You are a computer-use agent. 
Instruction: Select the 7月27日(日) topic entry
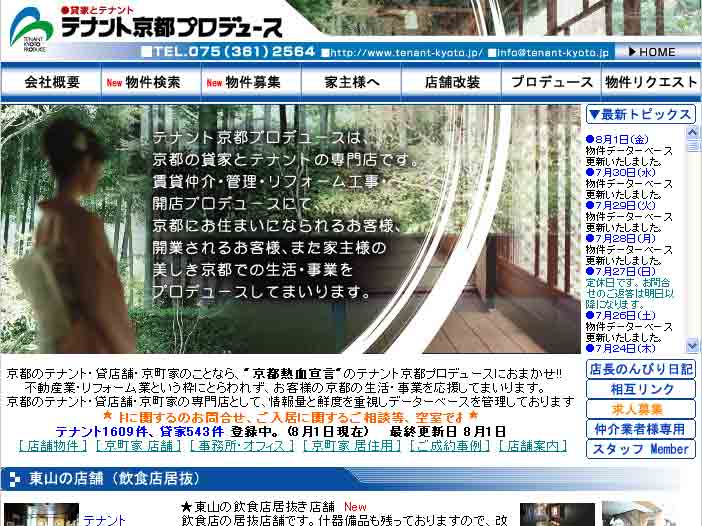tap(621, 272)
